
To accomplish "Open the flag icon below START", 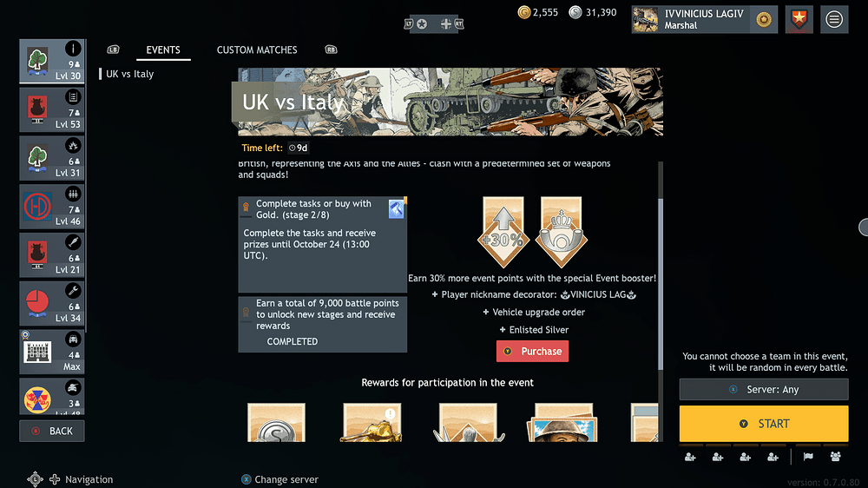I will (x=808, y=457).
